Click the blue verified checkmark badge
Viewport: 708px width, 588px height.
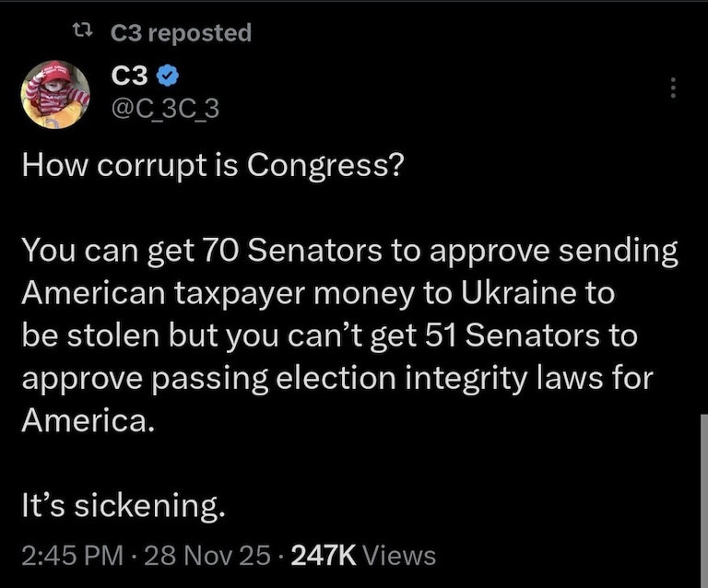(169, 79)
